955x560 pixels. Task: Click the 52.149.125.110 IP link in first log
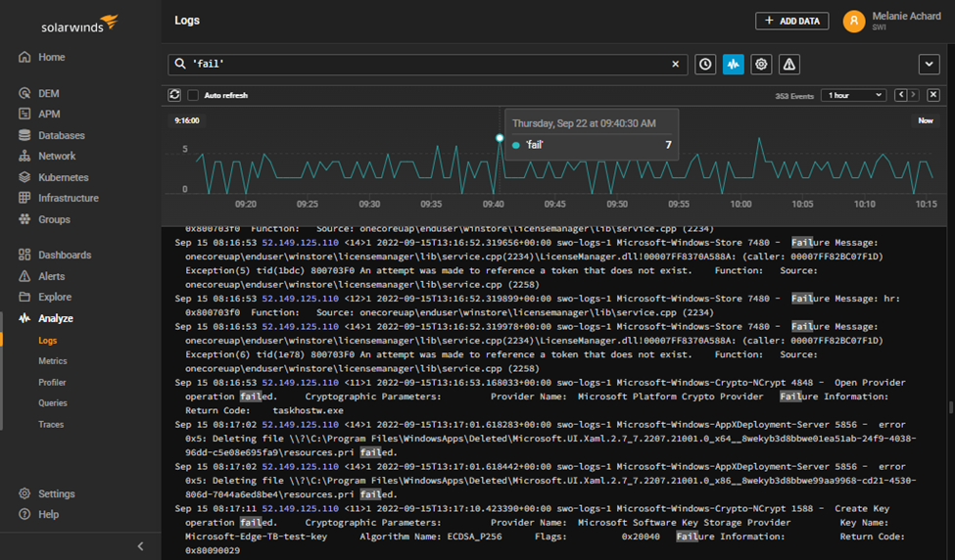tap(300, 243)
